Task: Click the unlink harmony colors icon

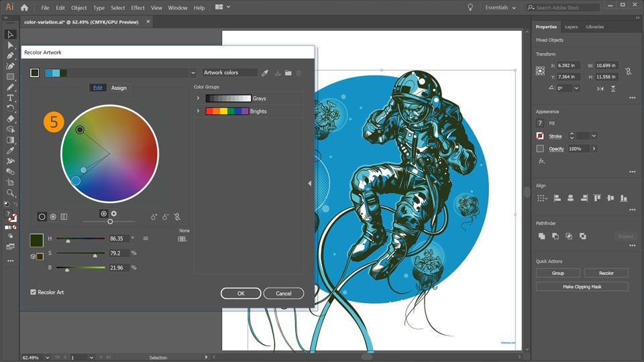Action: (177, 217)
